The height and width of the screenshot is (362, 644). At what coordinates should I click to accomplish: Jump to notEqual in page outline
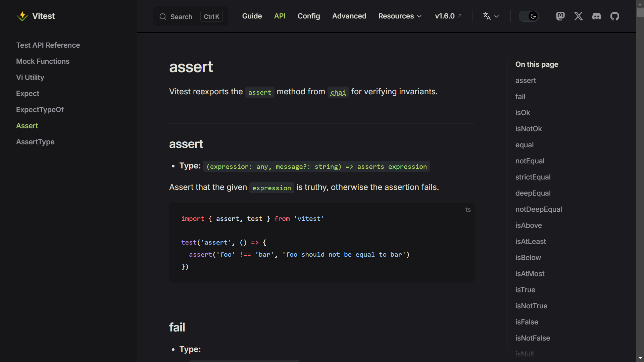tap(530, 161)
